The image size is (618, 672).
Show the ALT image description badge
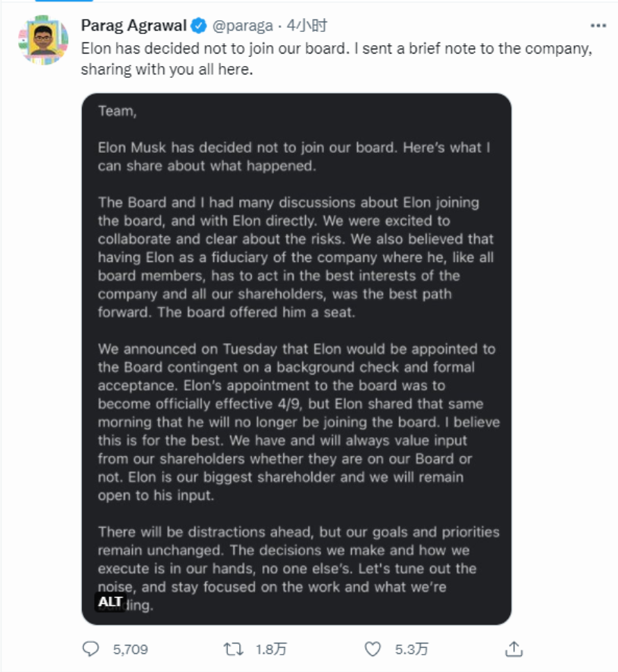click(x=111, y=602)
